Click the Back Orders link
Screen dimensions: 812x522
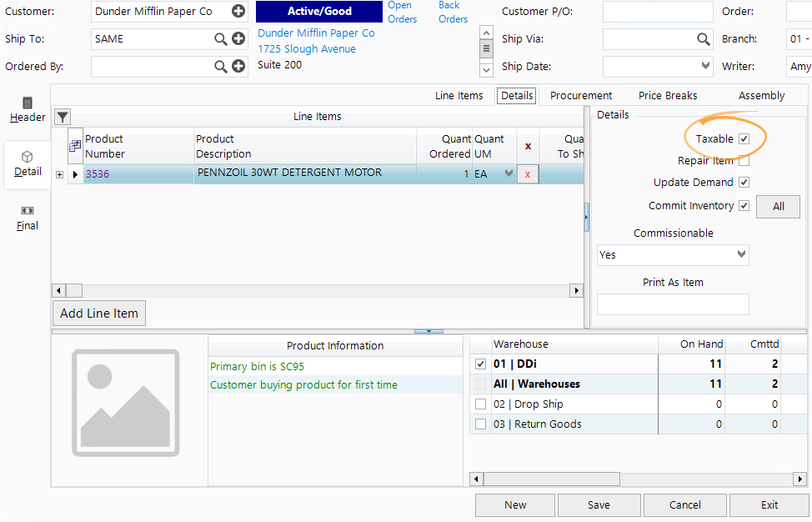click(453, 11)
